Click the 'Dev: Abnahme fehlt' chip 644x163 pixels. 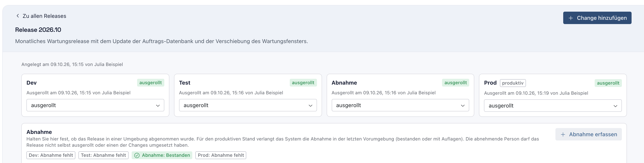coord(51,155)
